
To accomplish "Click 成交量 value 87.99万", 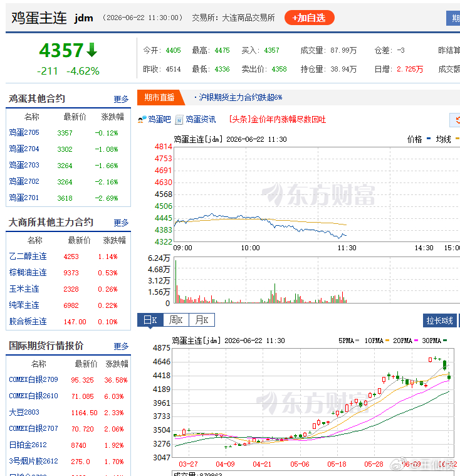I will 343,50.
